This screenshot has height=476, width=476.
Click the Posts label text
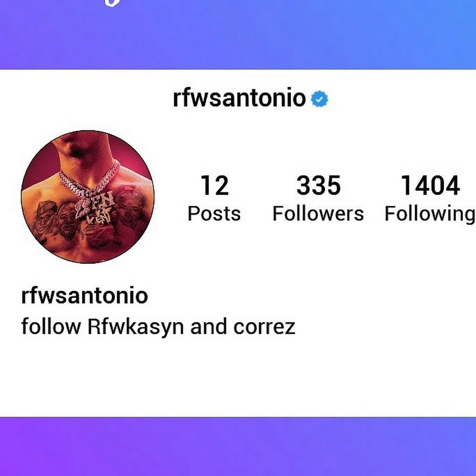(214, 214)
